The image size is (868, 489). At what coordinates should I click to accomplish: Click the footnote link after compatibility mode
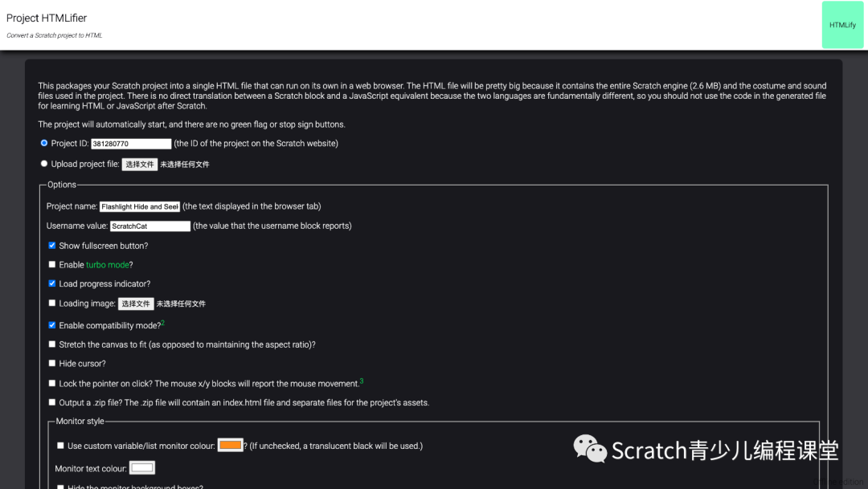point(162,321)
